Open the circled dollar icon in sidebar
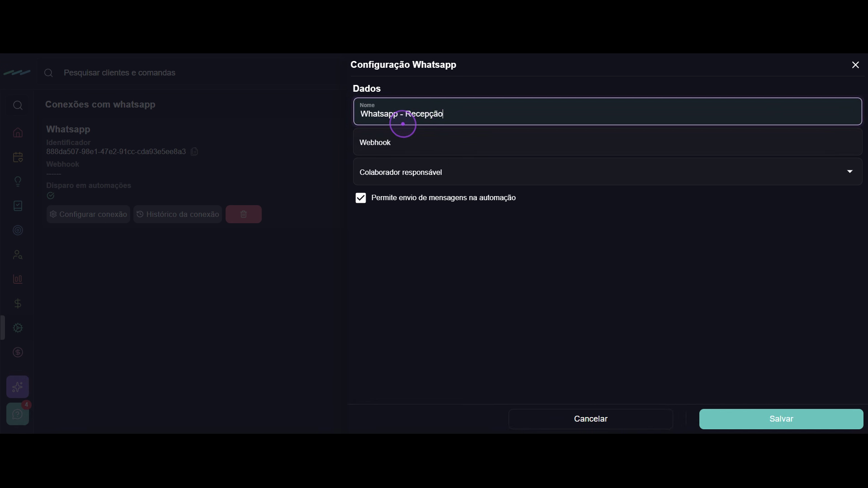The image size is (868, 488). click(18, 352)
